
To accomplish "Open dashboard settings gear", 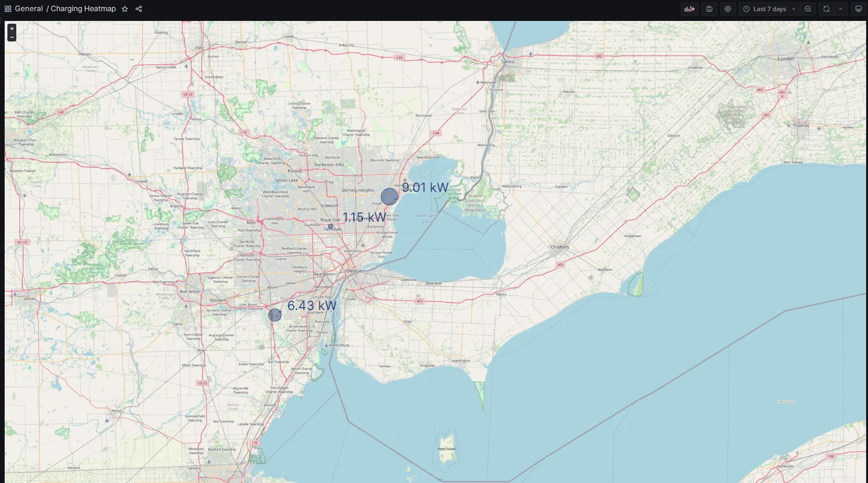I will 728,9.
